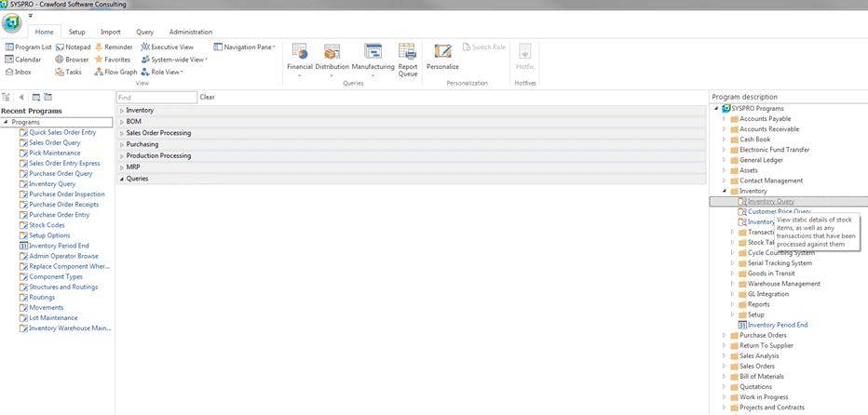Open the System-wide View dropdown

tap(175, 60)
